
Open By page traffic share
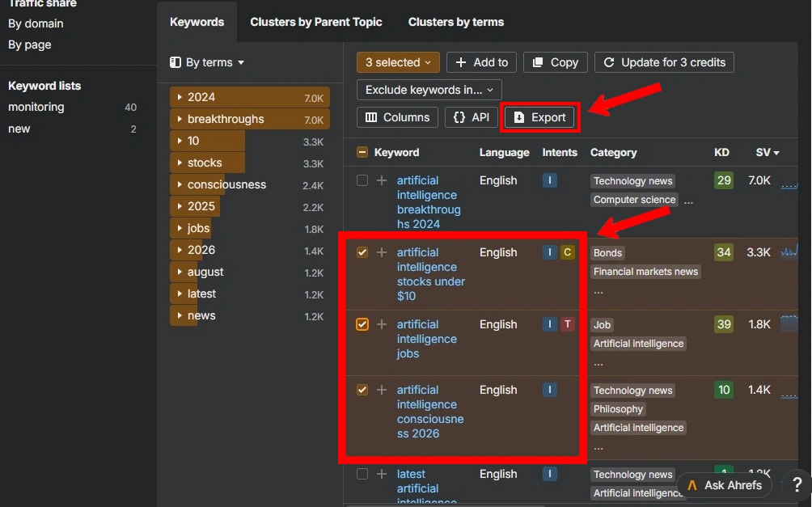29,44
